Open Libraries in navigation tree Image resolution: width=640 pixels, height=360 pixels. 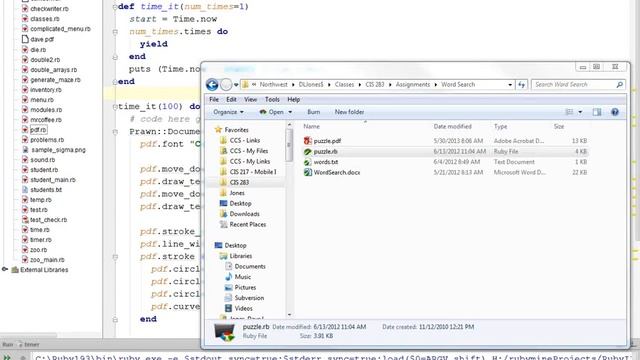tap(240, 256)
